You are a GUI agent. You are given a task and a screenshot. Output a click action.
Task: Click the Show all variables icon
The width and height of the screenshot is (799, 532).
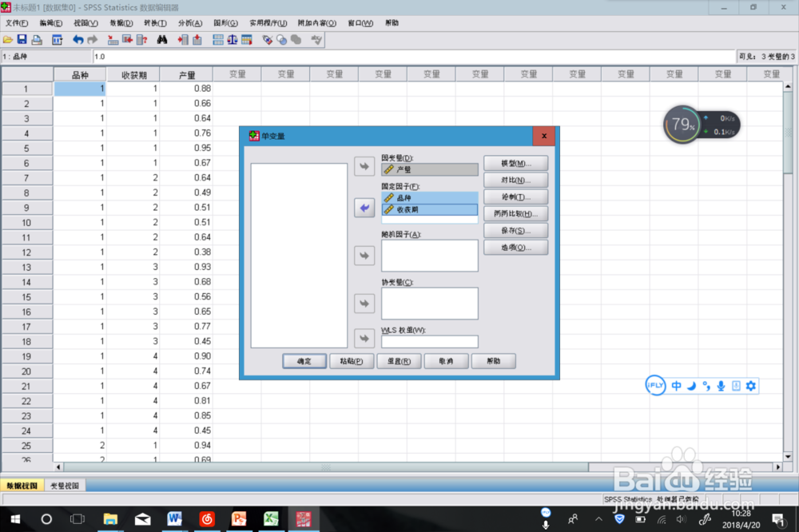coord(296,40)
